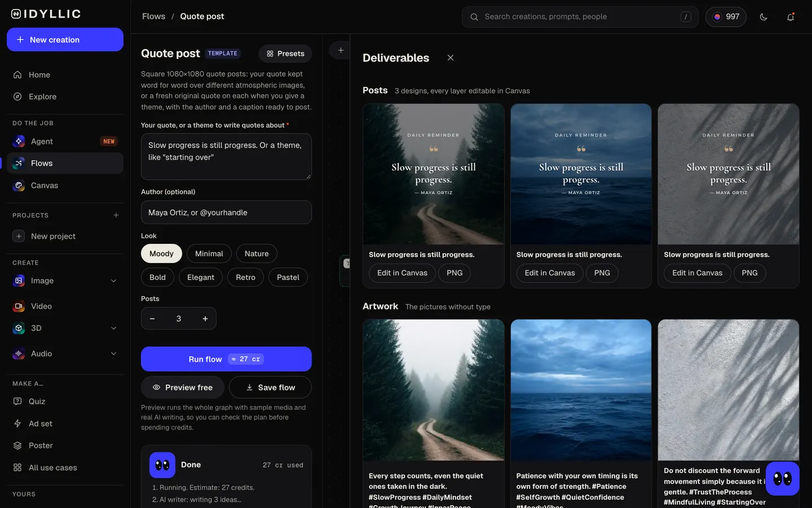Open the Presets menu
The width and height of the screenshot is (812, 508).
[285, 54]
